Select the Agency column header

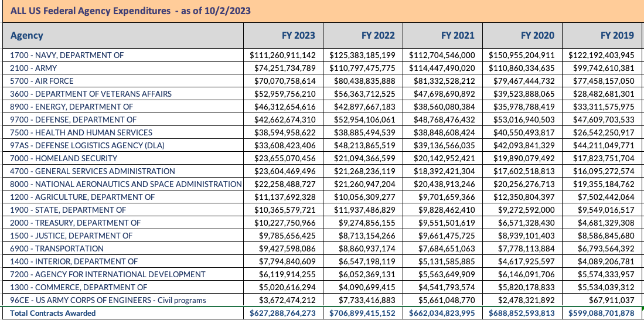[123, 35]
